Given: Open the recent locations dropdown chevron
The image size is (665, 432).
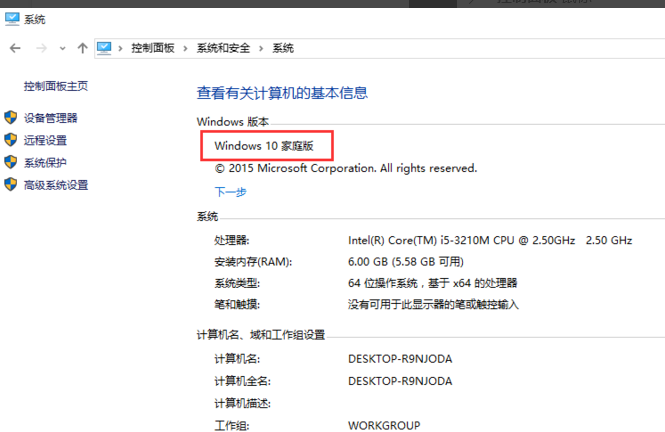Looking at the screenshot, I should [61, 48].
